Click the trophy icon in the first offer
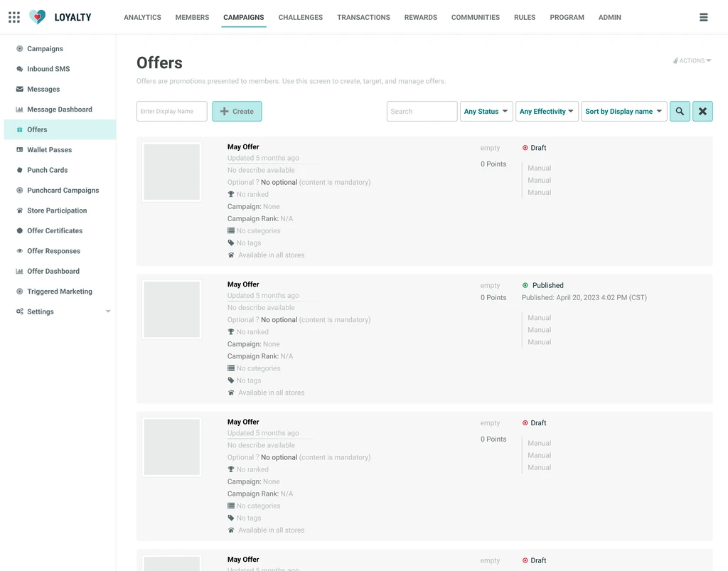Screen dimensions: 728x571 coord(231,195)
